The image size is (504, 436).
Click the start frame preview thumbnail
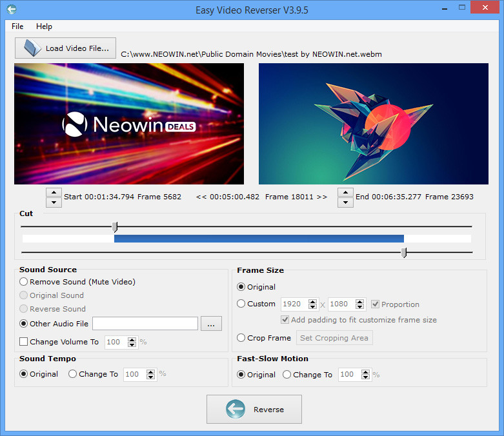129,124
